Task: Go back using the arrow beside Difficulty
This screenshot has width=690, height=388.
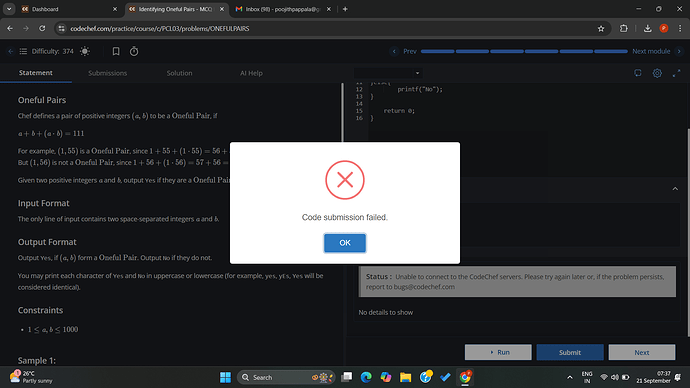Action: (x=11, y=51)
